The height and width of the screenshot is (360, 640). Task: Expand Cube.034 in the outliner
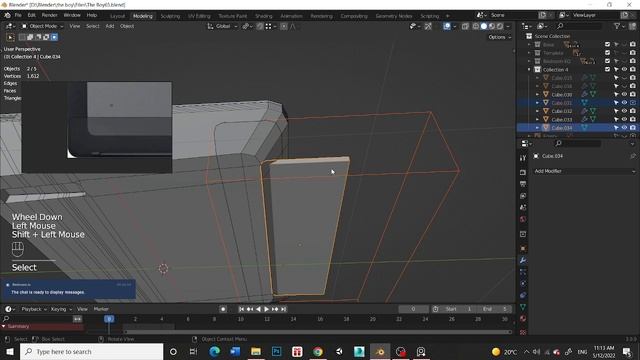click(538, 128)
